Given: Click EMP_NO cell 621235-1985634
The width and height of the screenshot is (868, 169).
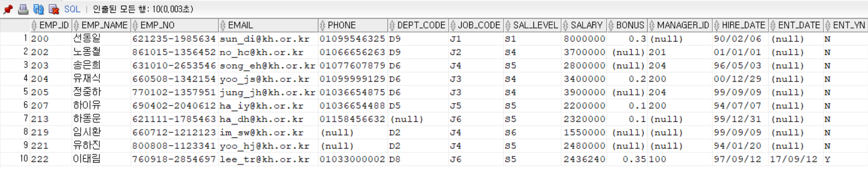Looking at the screenshot, I should (174, 39).
